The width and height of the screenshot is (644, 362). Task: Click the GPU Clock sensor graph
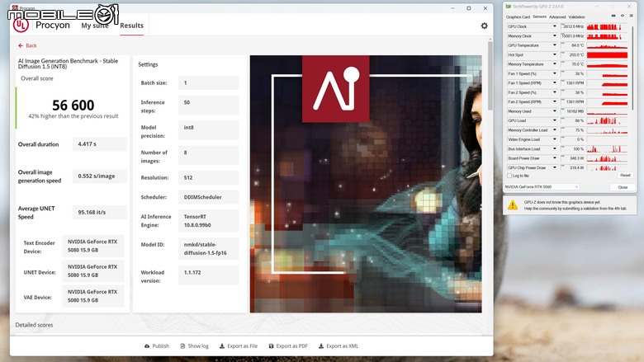[607, 26]
